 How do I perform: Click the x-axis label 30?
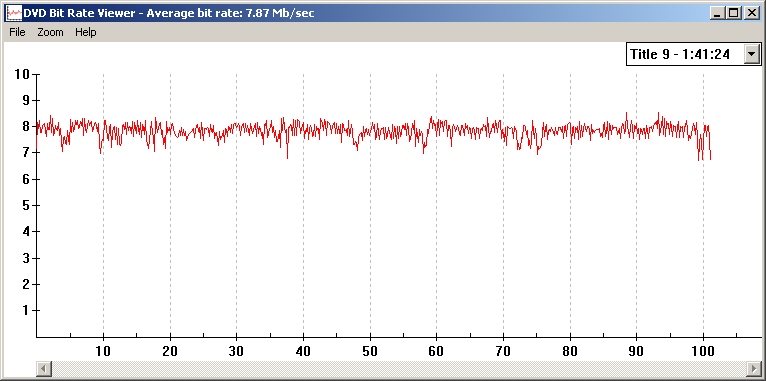pos(236,351)
